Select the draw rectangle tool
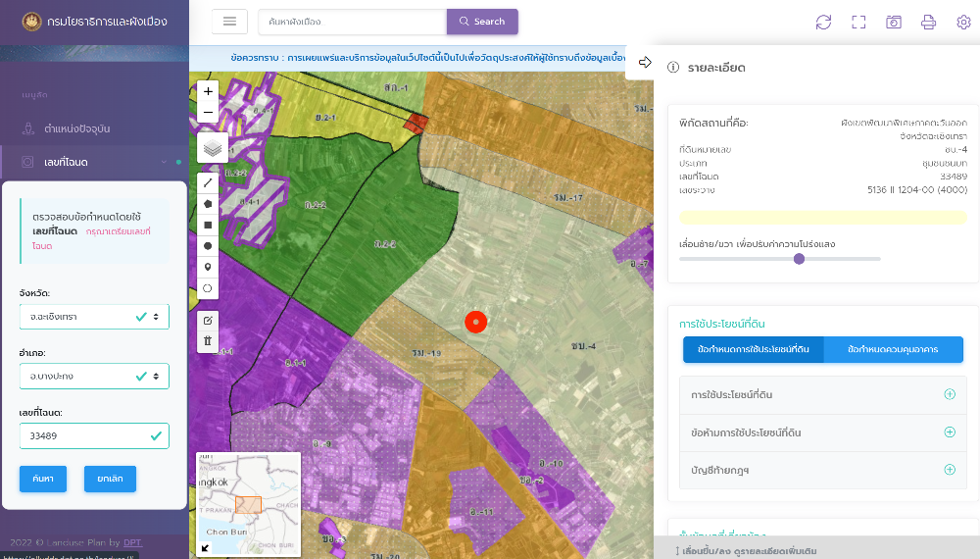This screenshot has height=559, width=980. [x=208, y=225]
